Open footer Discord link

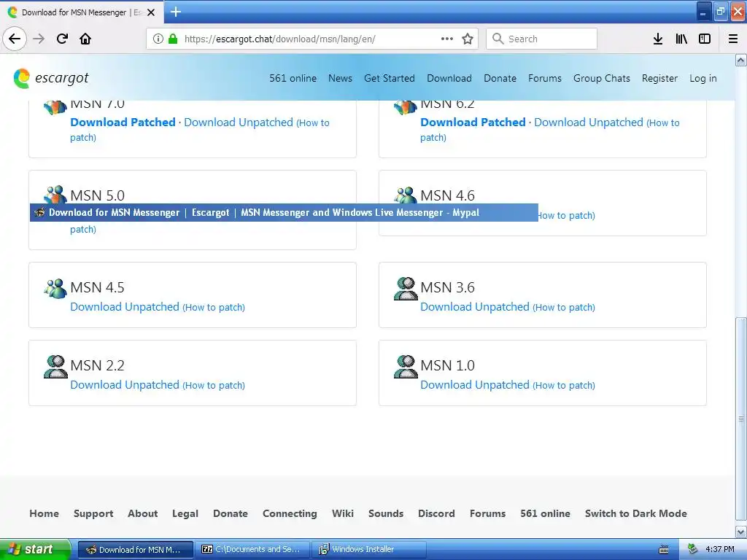click(436, 513)
